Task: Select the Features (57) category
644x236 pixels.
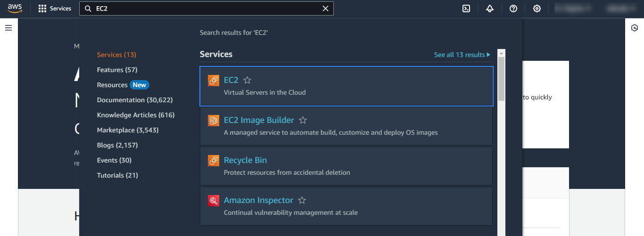Action: tap(117, 70)
